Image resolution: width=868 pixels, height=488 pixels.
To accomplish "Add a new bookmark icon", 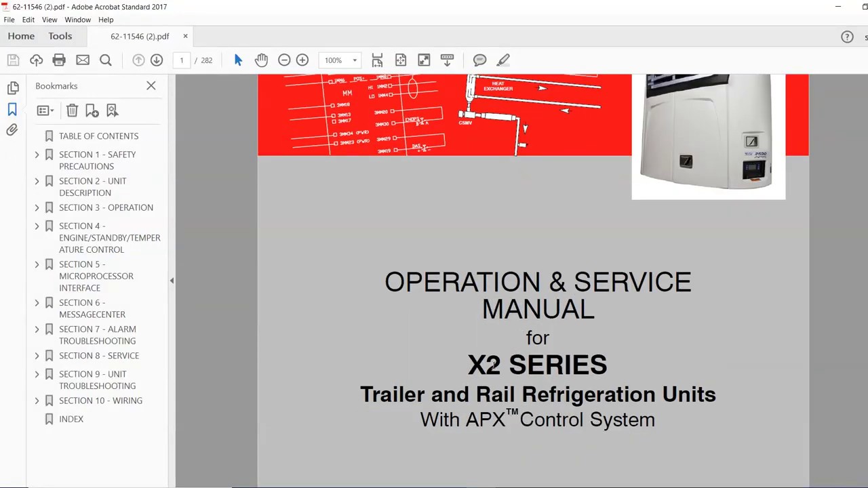I will click(x=92, y=110).
